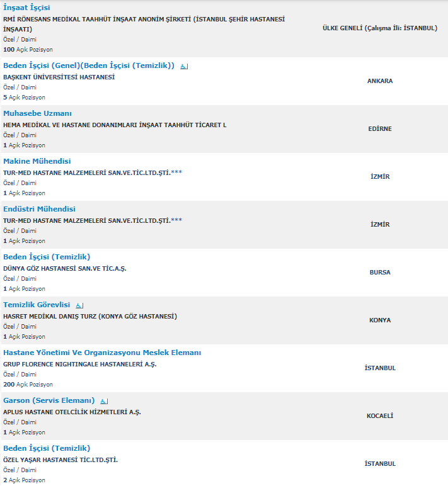Click the disability icon beside Garson (Servis Elemanı)
The width and height of the screenshot is (448, 486).
click(104, 401)
